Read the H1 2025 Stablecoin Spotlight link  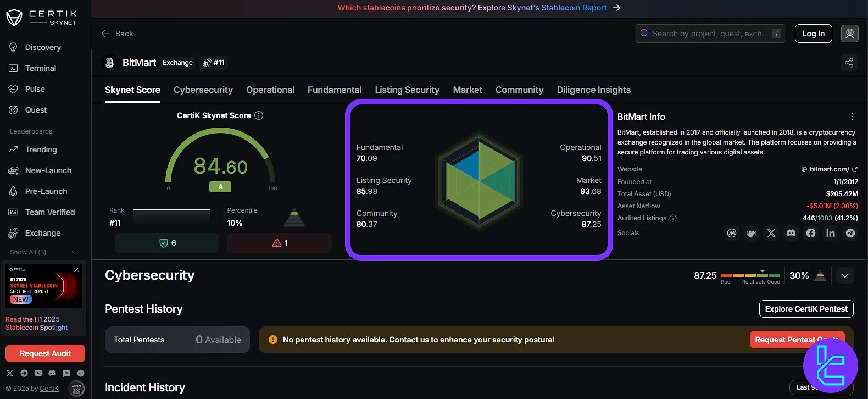pos(37,323)
